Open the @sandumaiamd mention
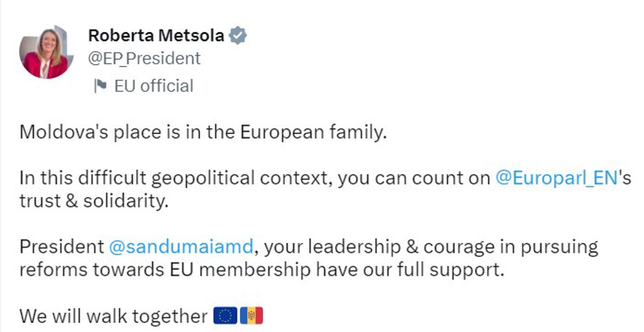 pyautogui.click(x=181, y=247)
